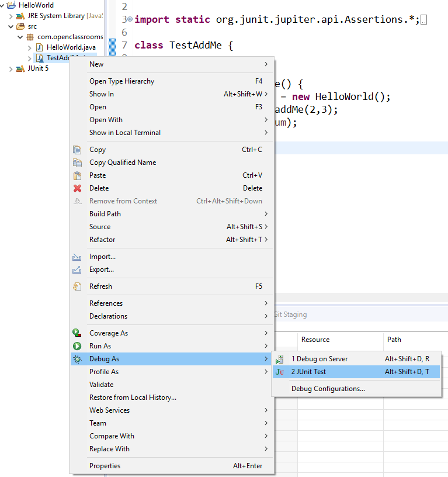Click the Debug As bug icon
This screenshot has height=477, width=448.
tap(77, 359)
